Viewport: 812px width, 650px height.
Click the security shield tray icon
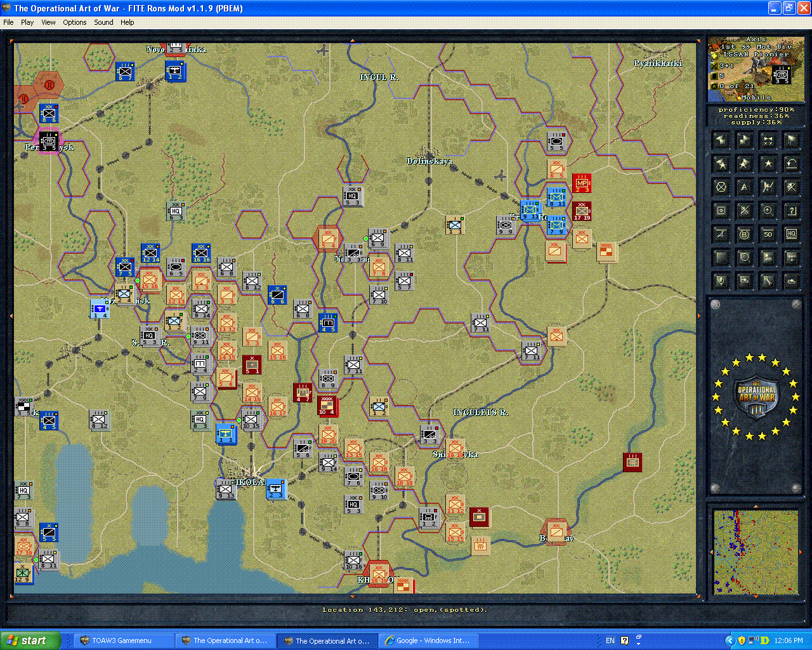pyautogui.click(x=742, y=640)
